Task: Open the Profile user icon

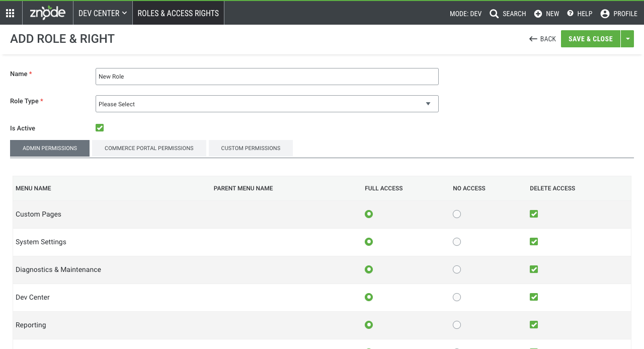Action: pyautogui.click(x=605, y=14)
